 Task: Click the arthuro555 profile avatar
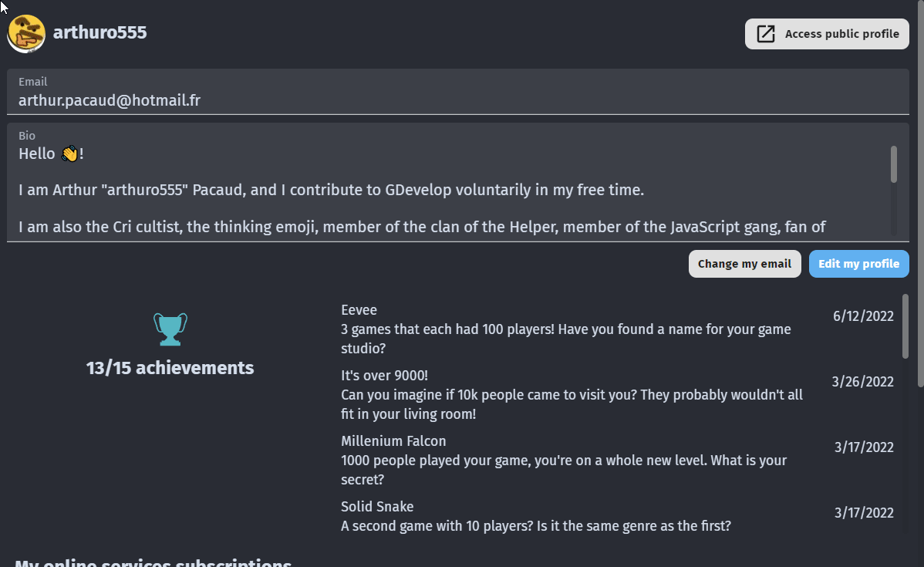click(x=26, y=33)
